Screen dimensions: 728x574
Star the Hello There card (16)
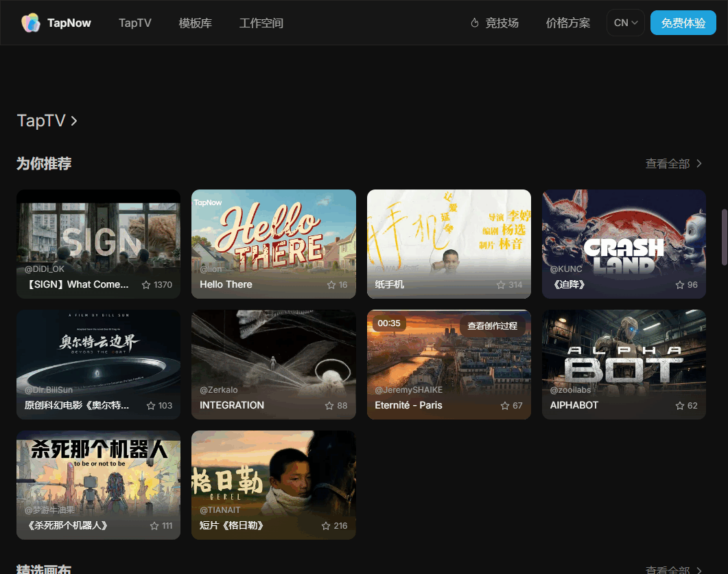tap(331, 284)
